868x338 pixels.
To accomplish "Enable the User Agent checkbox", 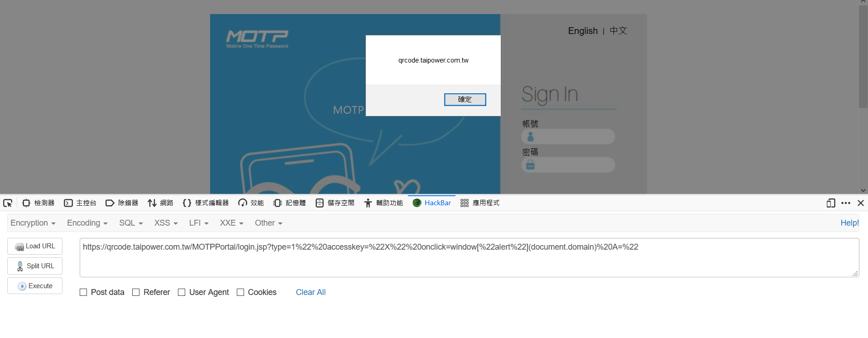I will coord(182,292).
